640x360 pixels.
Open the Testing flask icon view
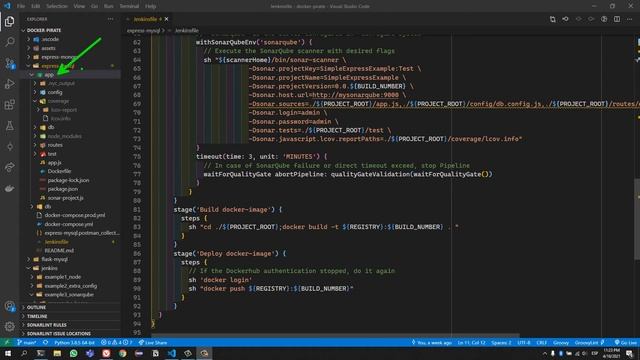[9, 126]
